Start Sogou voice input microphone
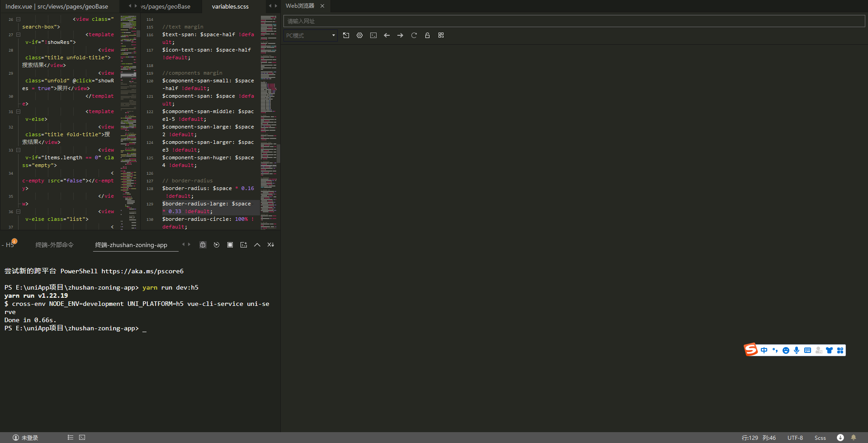This screenshot has height=443, width=868. [797, 350]
